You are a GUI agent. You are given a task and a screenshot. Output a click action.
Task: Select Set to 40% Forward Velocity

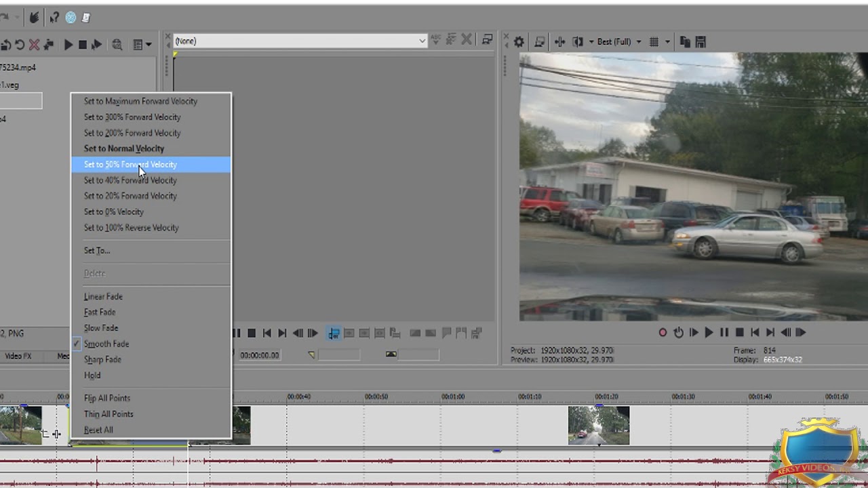[151, 180]
